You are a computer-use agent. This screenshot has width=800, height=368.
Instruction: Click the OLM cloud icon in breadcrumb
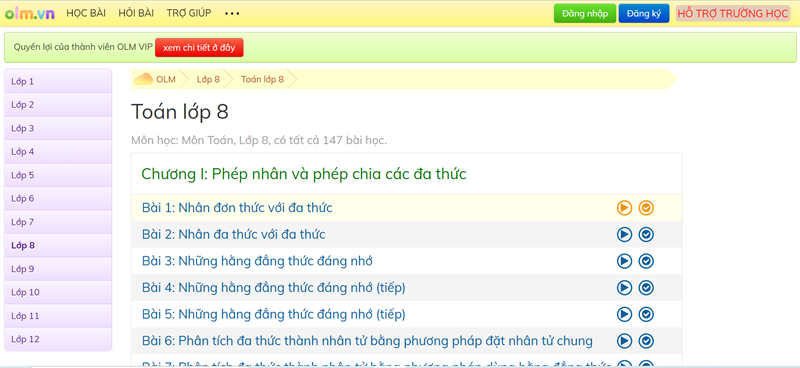point(143,79)
